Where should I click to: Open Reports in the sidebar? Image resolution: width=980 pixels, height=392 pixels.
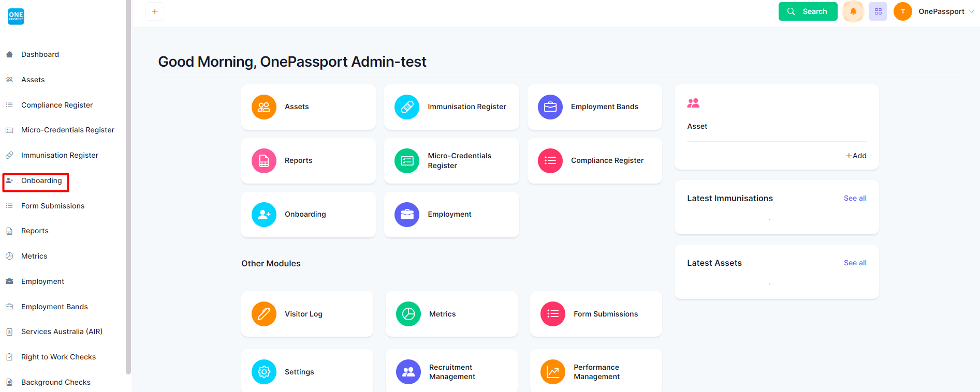(x=35, y=231)
